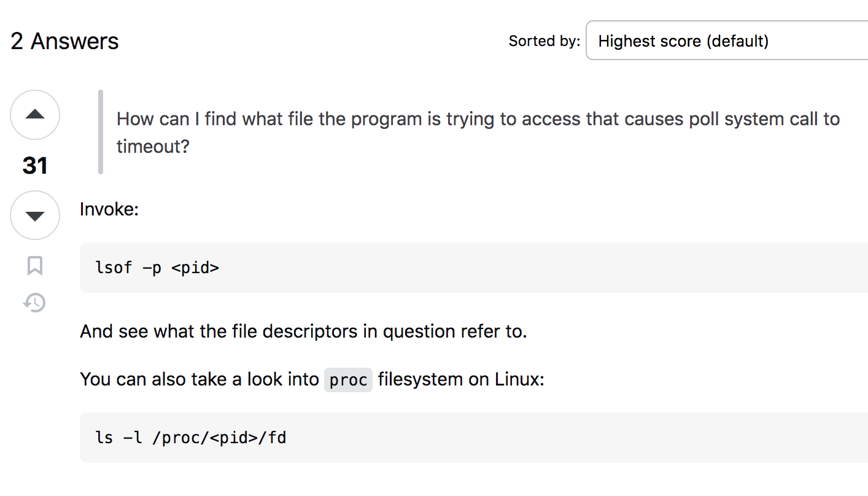This screenshot has height=496, width=868.
Task: Click the "And see what the file descriptors" sentence
Action: (303, 331)
